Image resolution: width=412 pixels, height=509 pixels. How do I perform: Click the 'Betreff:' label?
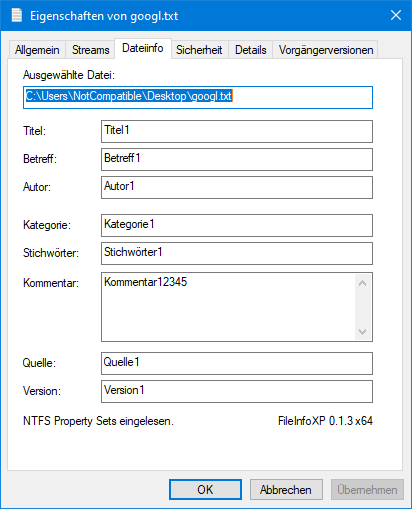coord(40,159)
